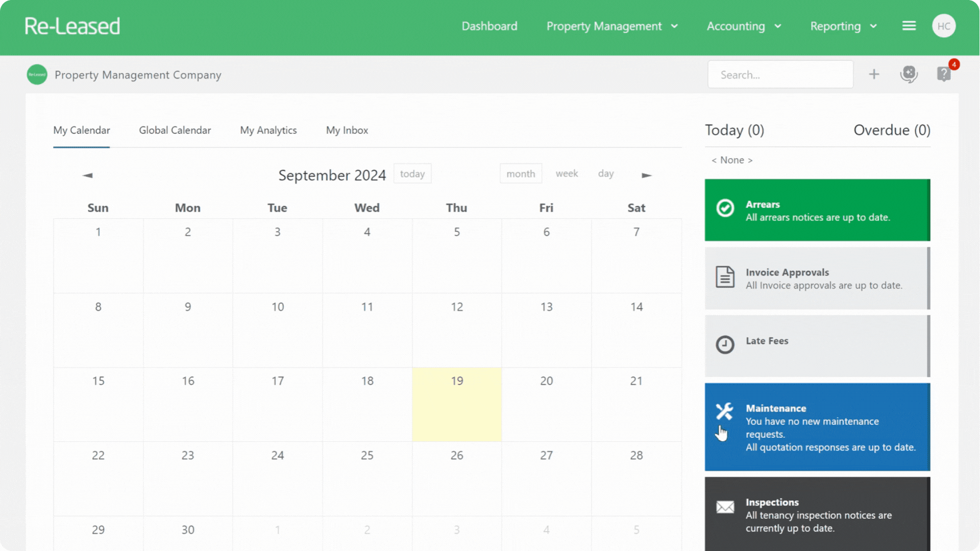Image resolution: width=980 pixels, height=551 pixels.
Task: Click the Invoice Approvals document icon
Action: pyautogui.click(x=725, y=277)
